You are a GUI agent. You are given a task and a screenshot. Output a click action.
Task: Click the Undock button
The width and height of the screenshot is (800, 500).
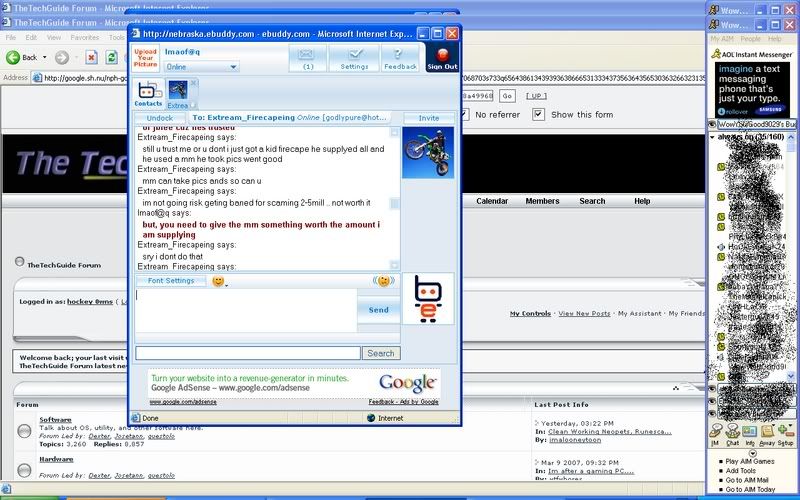tap(160, 118)
